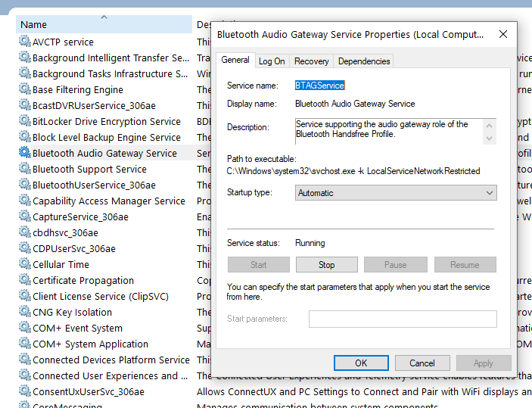532x408 pixels.
Task: Switch to the General tab
Action: pos(235,60)
